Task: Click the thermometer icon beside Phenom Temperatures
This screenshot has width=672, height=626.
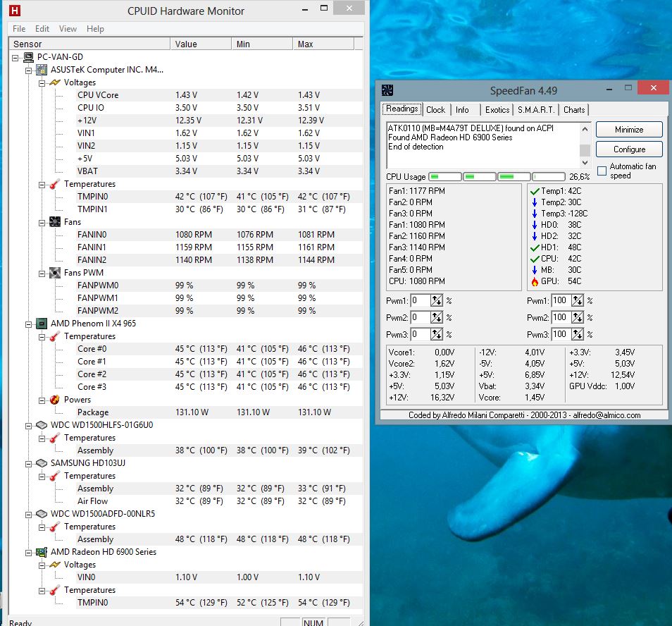Action: tap(55, 336)
